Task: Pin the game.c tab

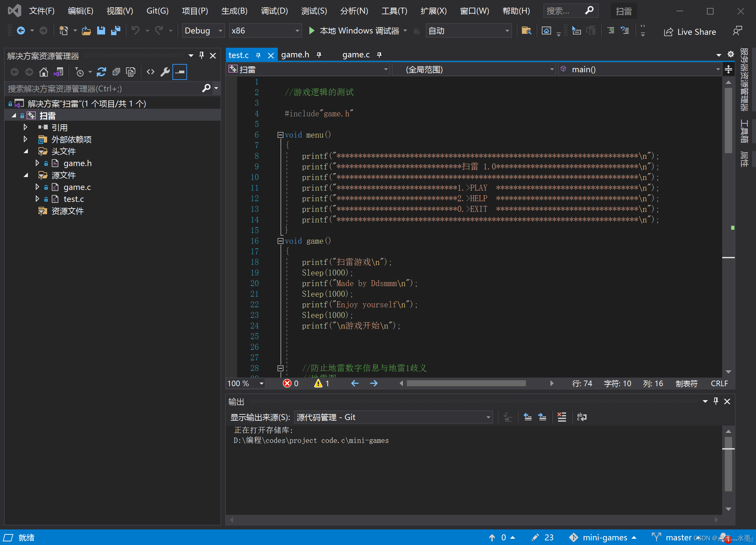Action: [379, 55]
